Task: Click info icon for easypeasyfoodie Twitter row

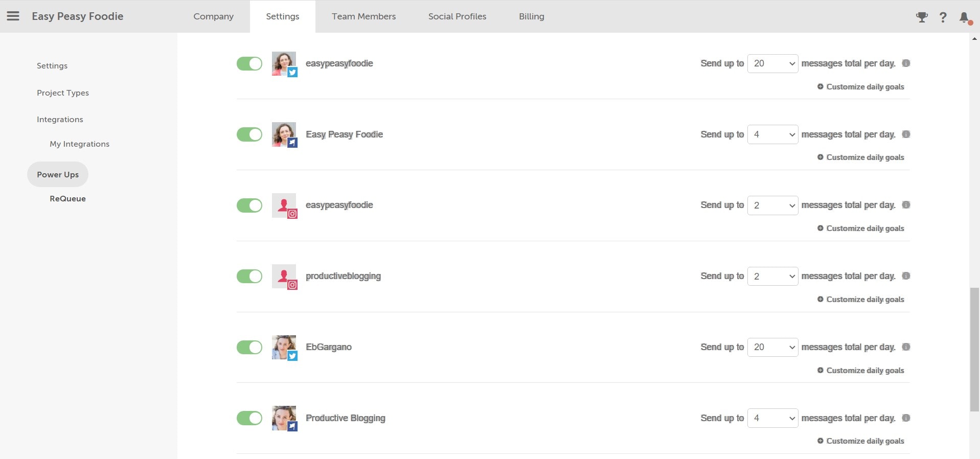Action: click(906, 63)
